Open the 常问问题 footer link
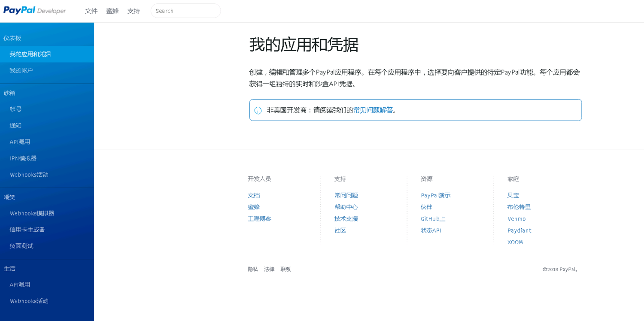This screenshot has height=321, width=644. click(x=346, y=195)
